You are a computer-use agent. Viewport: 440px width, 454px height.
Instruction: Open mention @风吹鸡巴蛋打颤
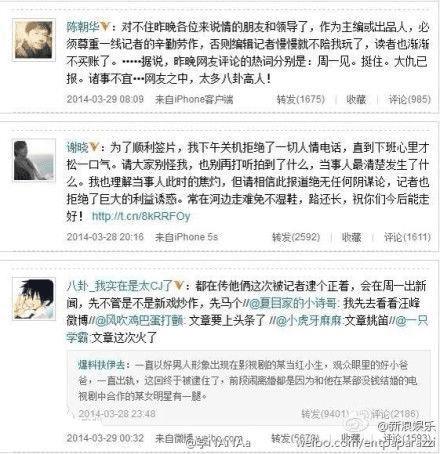coord(139,320)
